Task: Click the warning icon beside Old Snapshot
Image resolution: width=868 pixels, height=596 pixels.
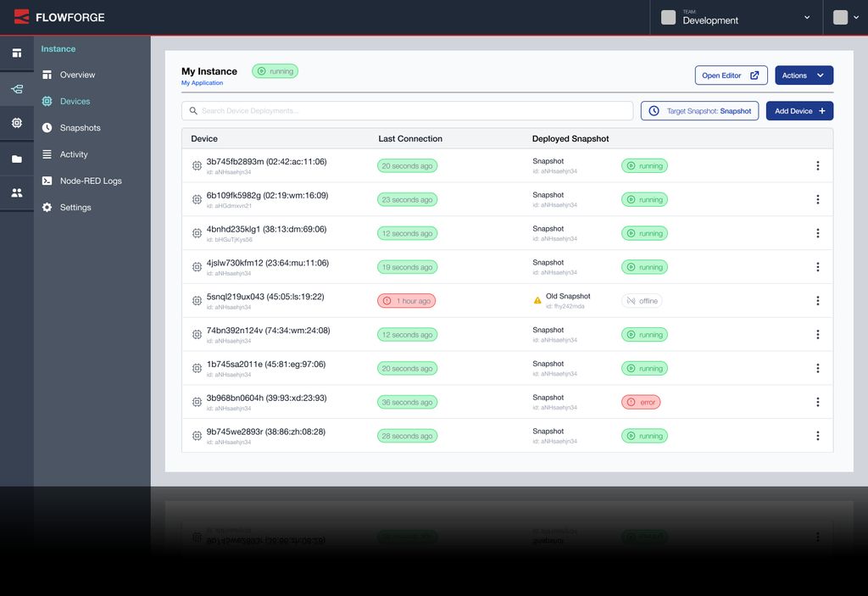Action: pos(537,300)
